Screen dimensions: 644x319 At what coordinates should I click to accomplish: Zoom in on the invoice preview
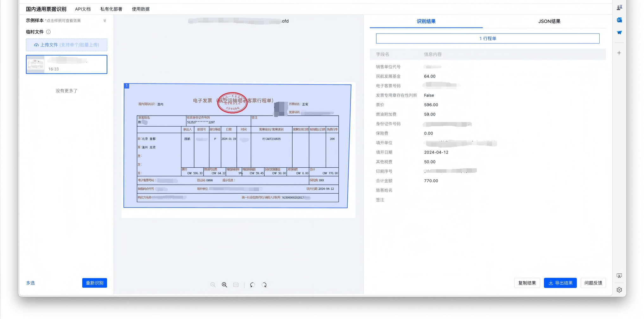tap(224, 285)
